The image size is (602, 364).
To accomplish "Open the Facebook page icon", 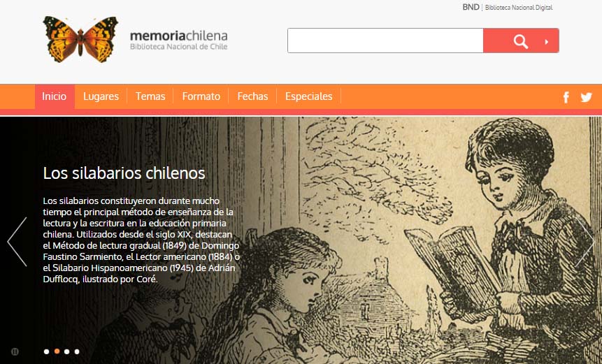I will (566, 97).
